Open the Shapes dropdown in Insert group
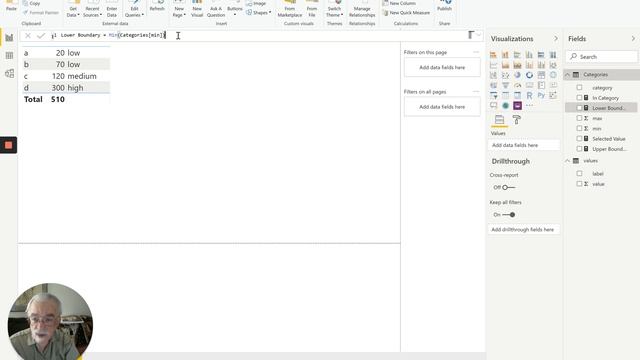Viewport: 640px width, 360px height. tap(259, 13)
